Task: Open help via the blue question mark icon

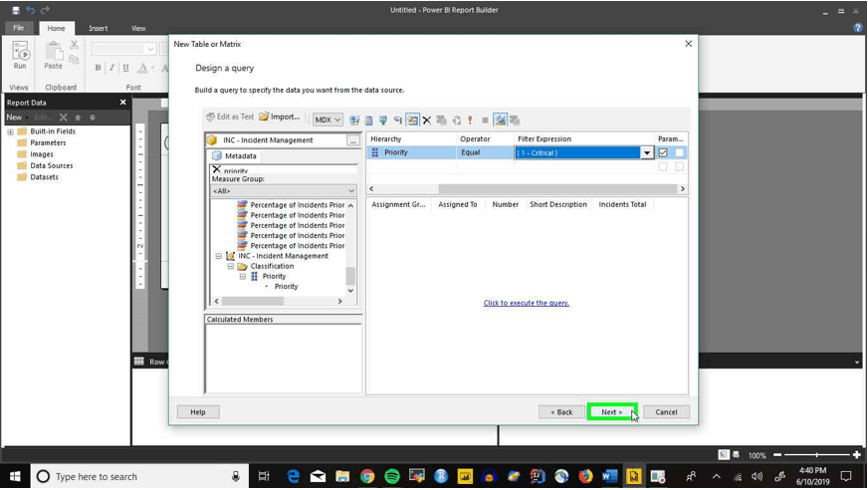Action: 858,28
